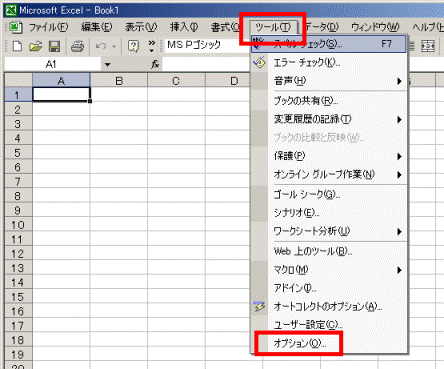Viewport: 444px width, 369px height.
Task: Open the 挿入(I) menu
Action: coord(184,27)
